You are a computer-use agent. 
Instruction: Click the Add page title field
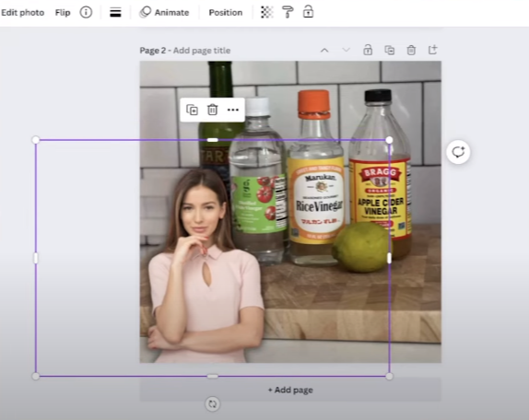pos(202,51)
